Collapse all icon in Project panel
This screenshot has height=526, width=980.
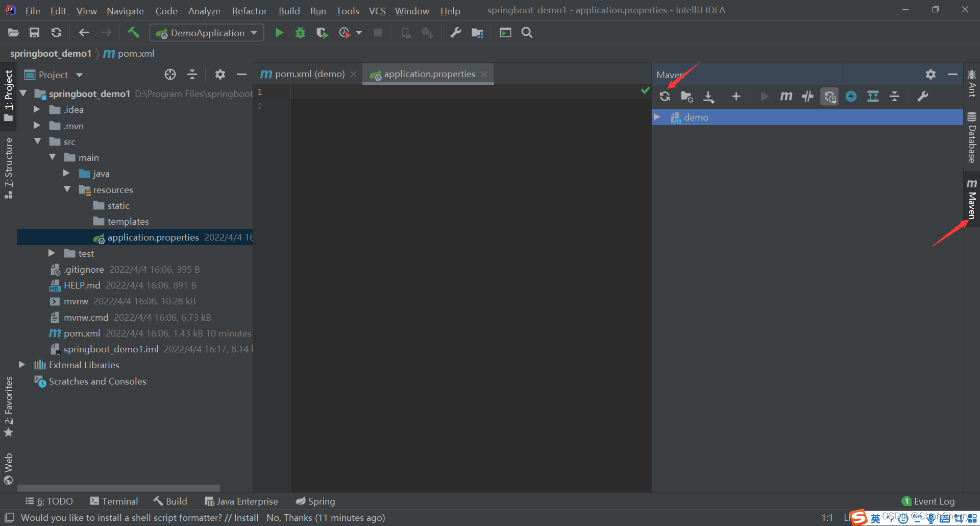click(192, 75)
